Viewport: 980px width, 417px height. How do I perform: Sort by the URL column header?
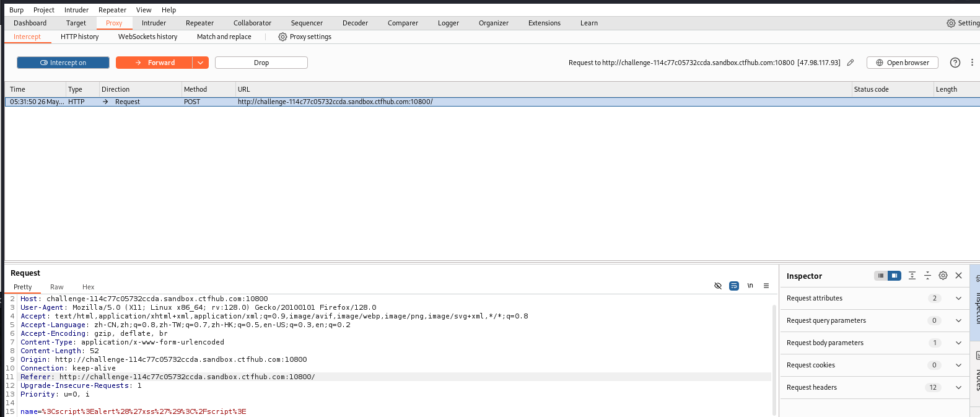pyautogui.click(x=543, y=89)
